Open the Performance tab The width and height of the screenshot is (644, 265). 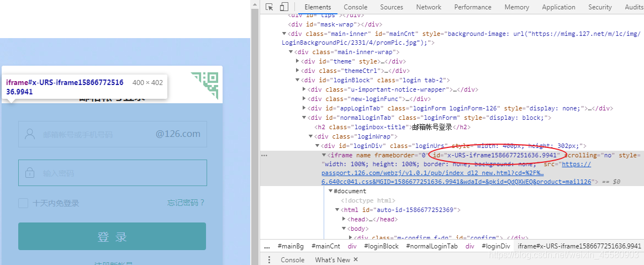473,7
